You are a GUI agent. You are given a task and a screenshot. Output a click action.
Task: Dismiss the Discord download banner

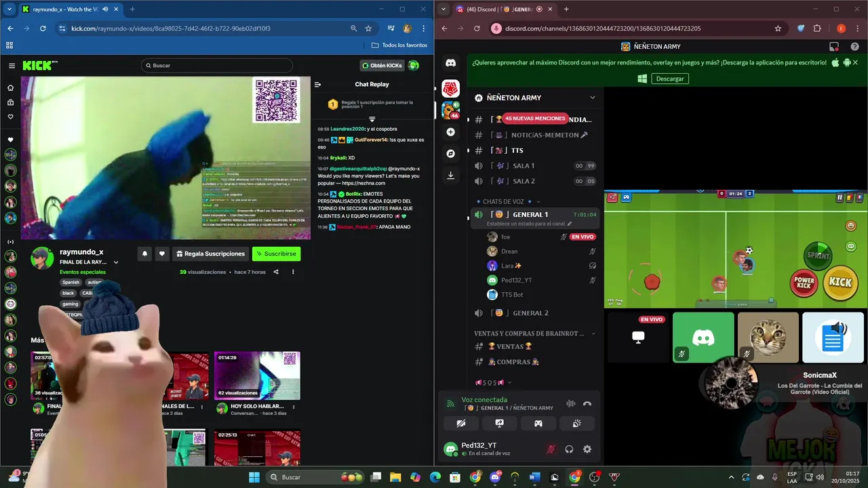pyautogui.click(x=855, y=62)
